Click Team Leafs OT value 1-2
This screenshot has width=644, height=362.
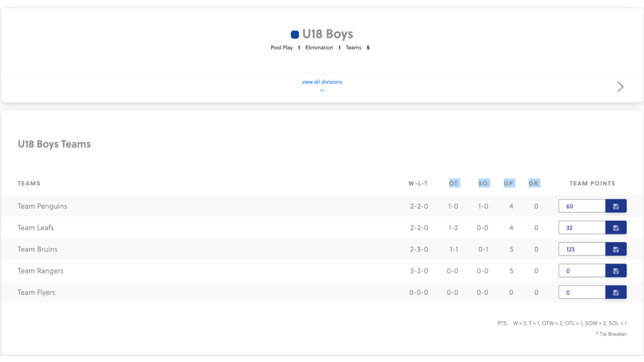click(x=452, y=228)
